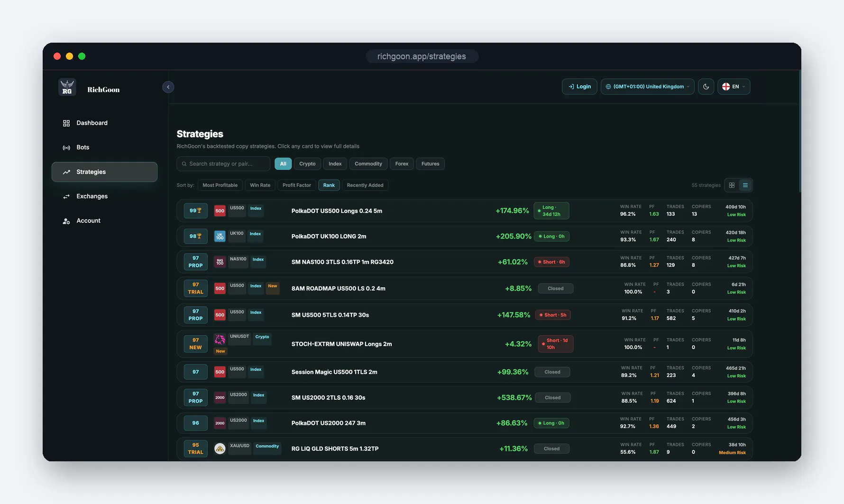844x504 pixels.
Task: Click the NAS100 instrument icon
Action: click(220, 262)
